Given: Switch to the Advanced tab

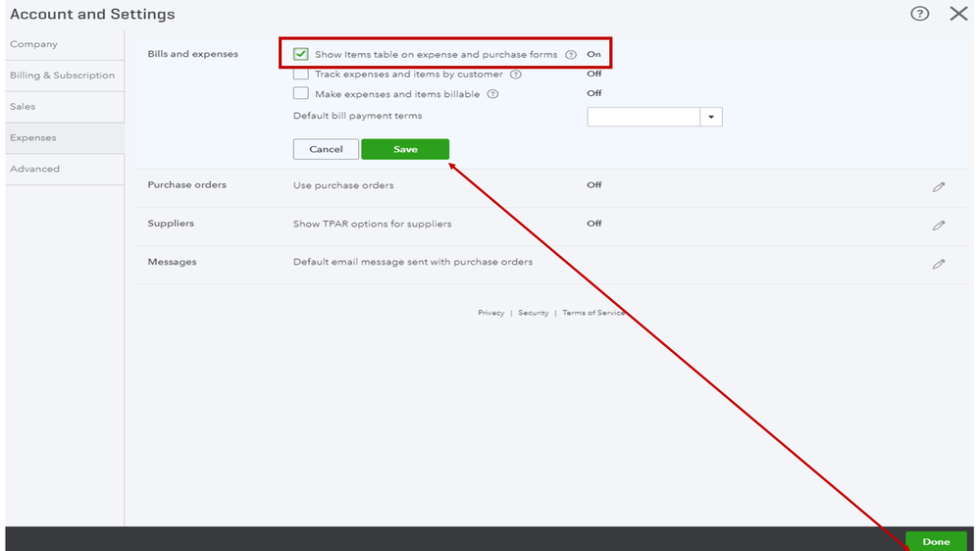Looking at the screenshot, I should (x=65, y=170).
